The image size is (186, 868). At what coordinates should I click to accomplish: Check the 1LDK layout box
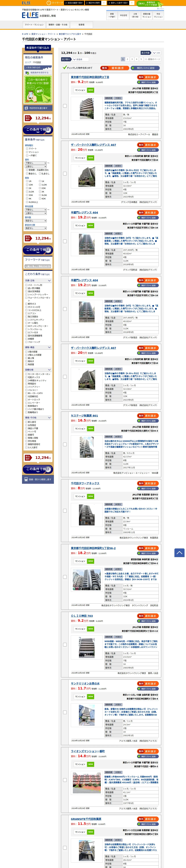tap(40, 185)
